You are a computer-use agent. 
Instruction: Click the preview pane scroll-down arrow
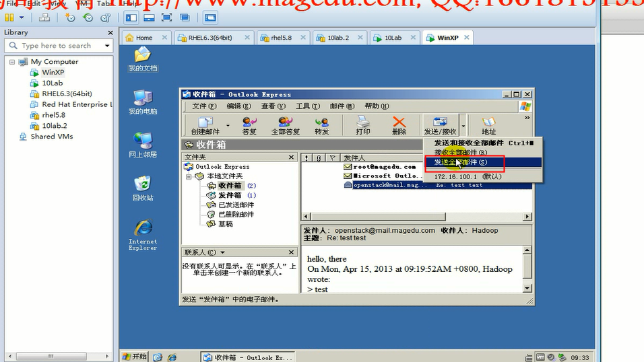click(527, 289)
